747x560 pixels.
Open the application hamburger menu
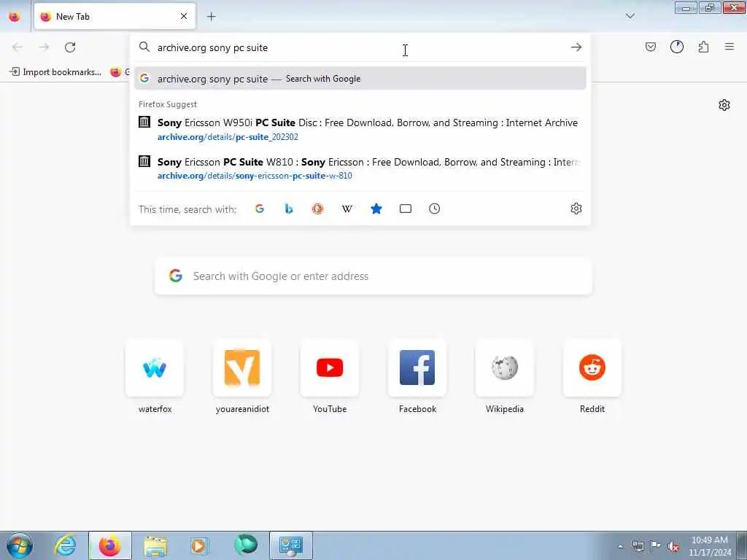729,47
